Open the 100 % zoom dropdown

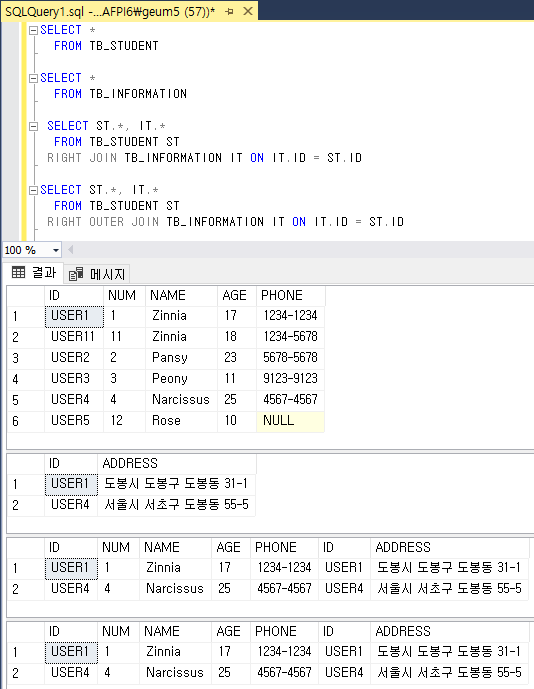coord(56,250)
